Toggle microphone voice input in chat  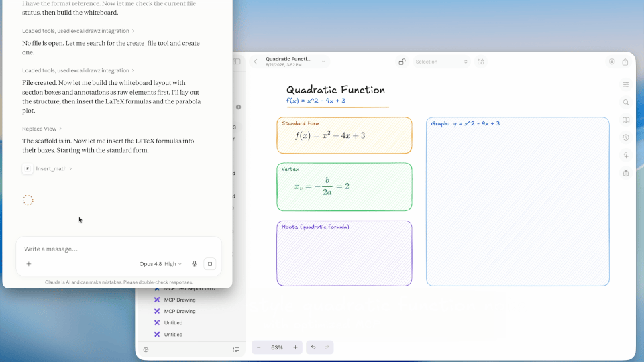195,264
